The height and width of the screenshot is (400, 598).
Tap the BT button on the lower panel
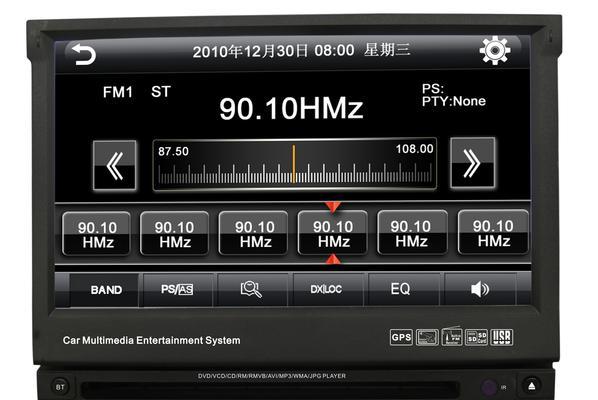60,387
